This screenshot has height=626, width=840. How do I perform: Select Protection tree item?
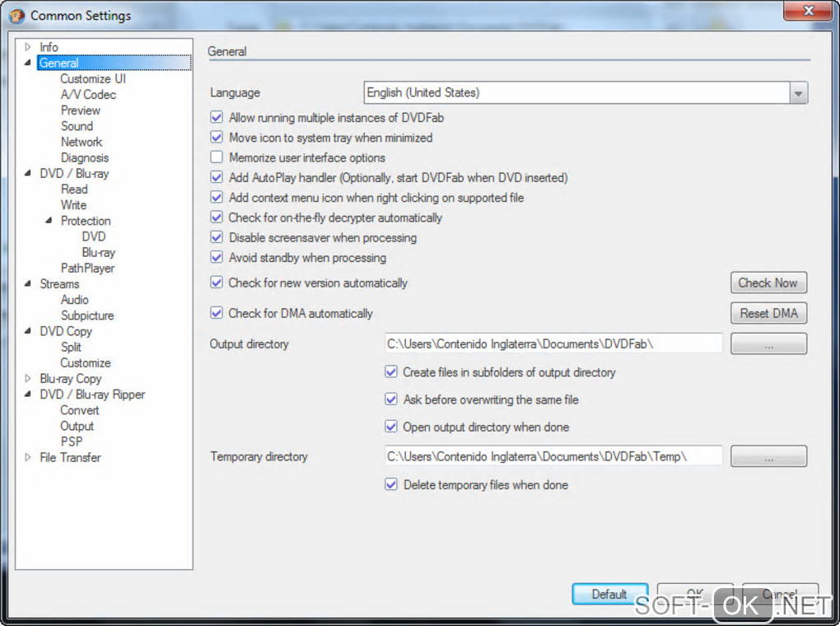click(86, 221)
